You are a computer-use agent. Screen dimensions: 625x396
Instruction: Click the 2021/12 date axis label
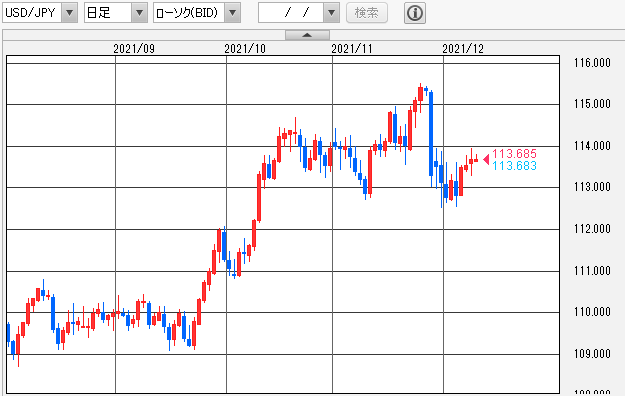click(463, 49)
